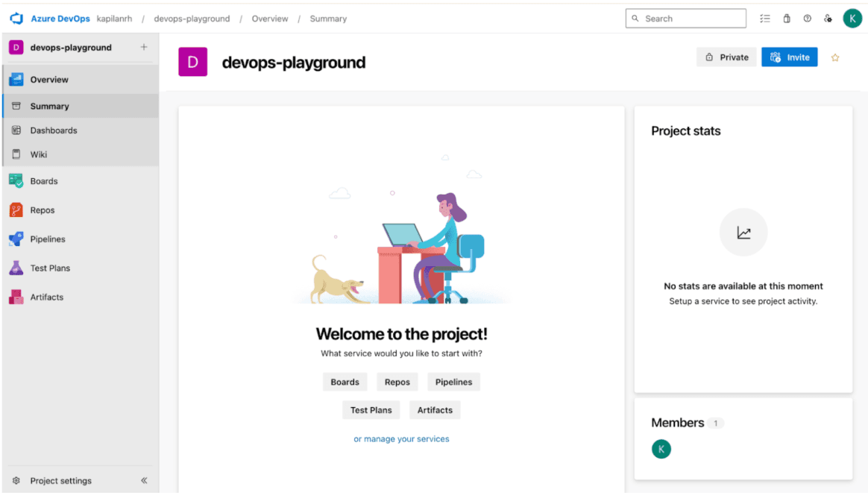Select Artifacts in the sidebar
Image resolution: width=868 pixels, height=501 pixels.
click(46, 297)
